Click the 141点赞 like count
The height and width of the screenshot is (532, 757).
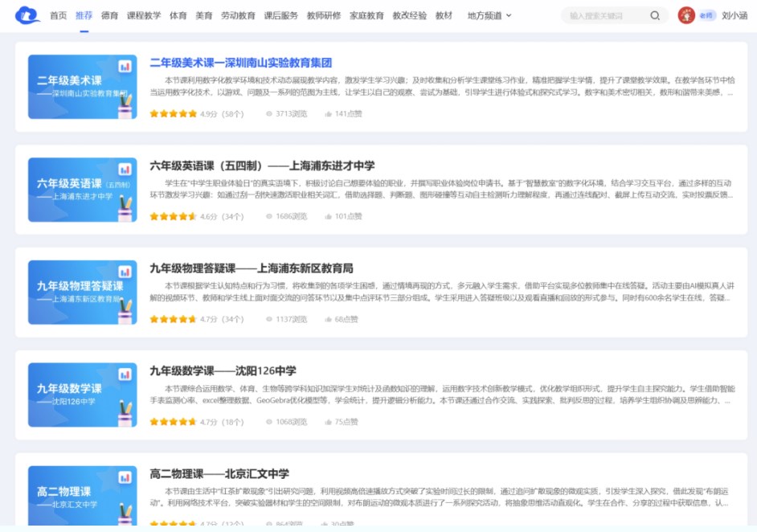tap(348, 114)
